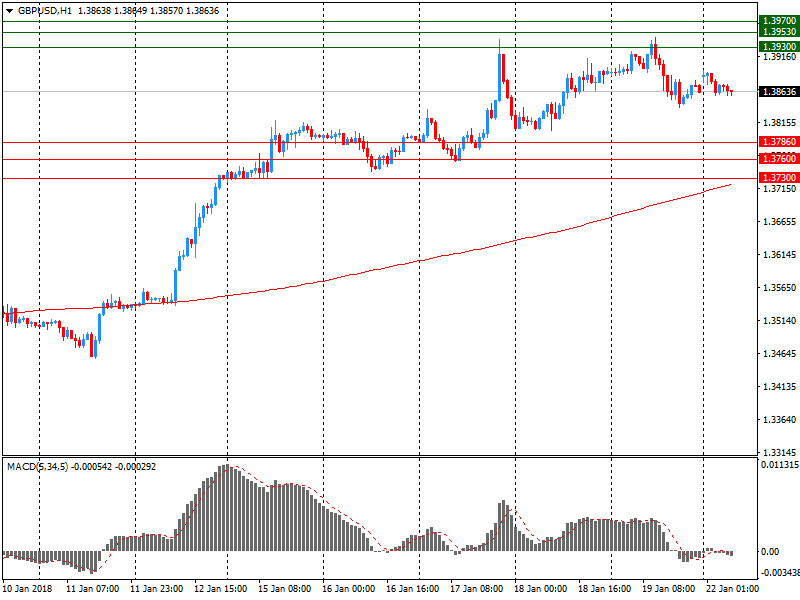Click the 1.35650 price axis label

(x=779, y=288)
